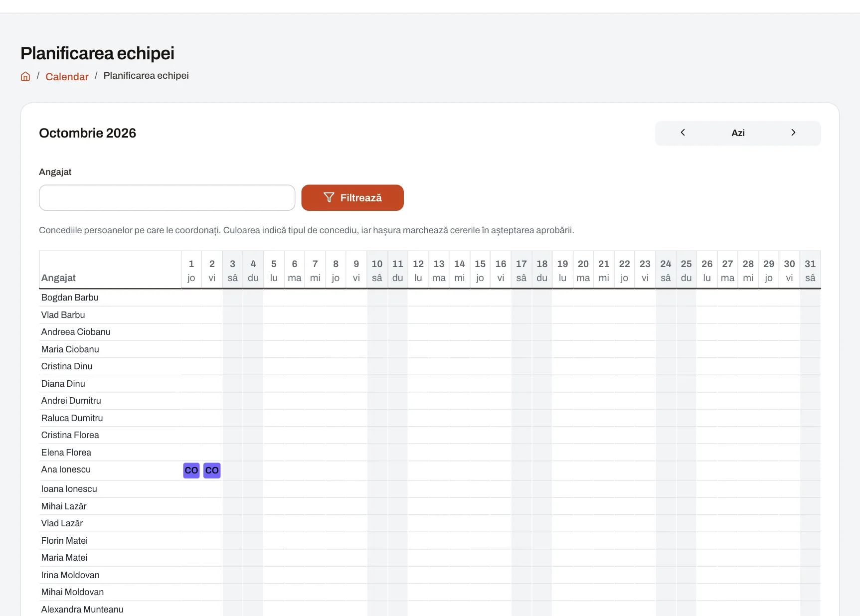Click day 5 lu column header
The height and width of the screenshot is (616, 860).
click(274, 270)
